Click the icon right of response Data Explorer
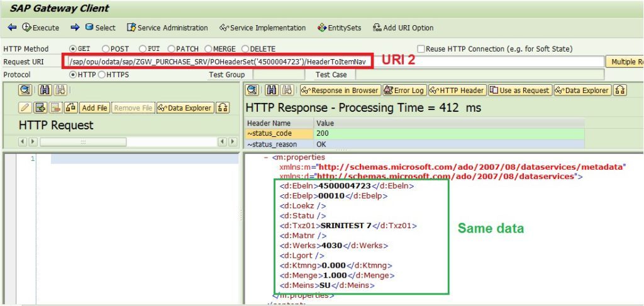Viewport: 644px width, 306px height. (619, 90)
